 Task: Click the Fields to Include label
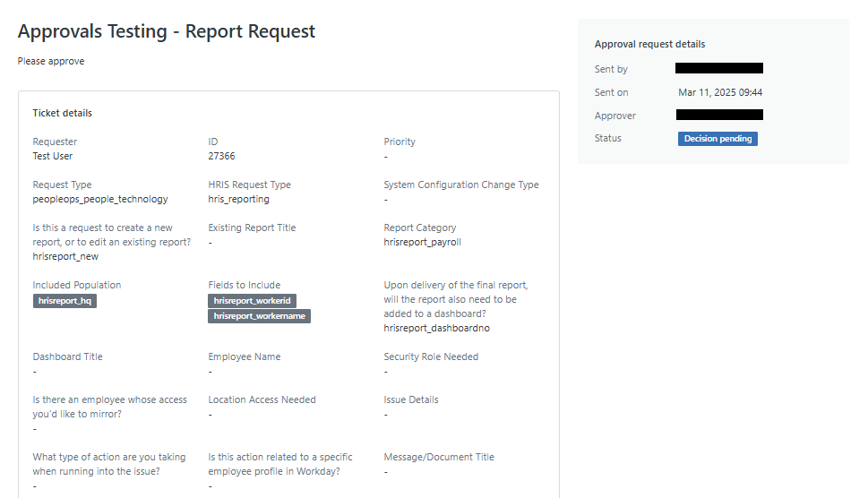tap(244, 285)
